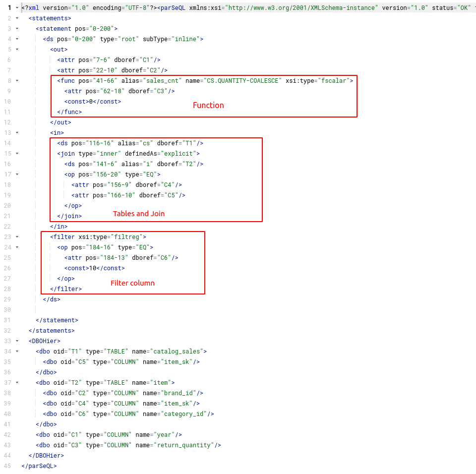Fold the ds root element at line 4

tap(17, 39)
